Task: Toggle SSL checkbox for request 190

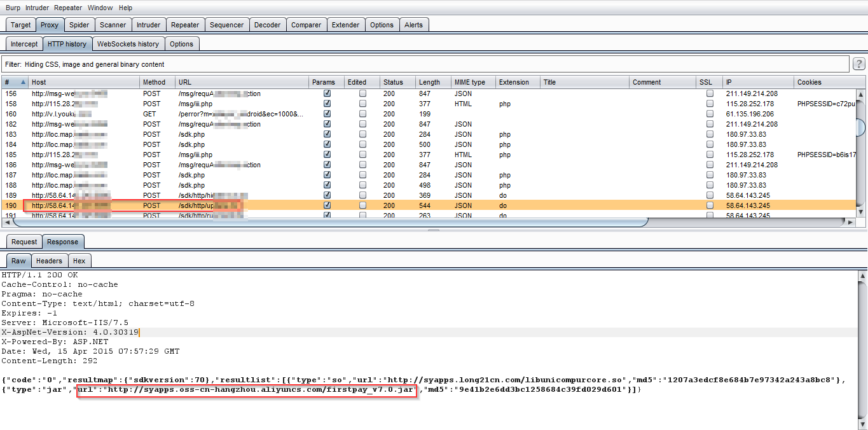Action: click(x=710, y=205)
